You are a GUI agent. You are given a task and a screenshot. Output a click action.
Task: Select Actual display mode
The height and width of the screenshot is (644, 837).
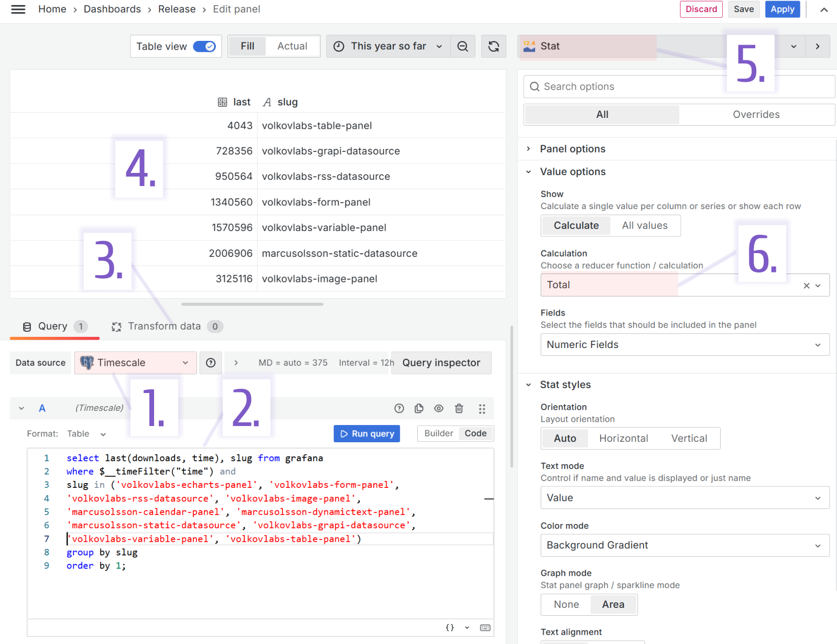(292, 46)
